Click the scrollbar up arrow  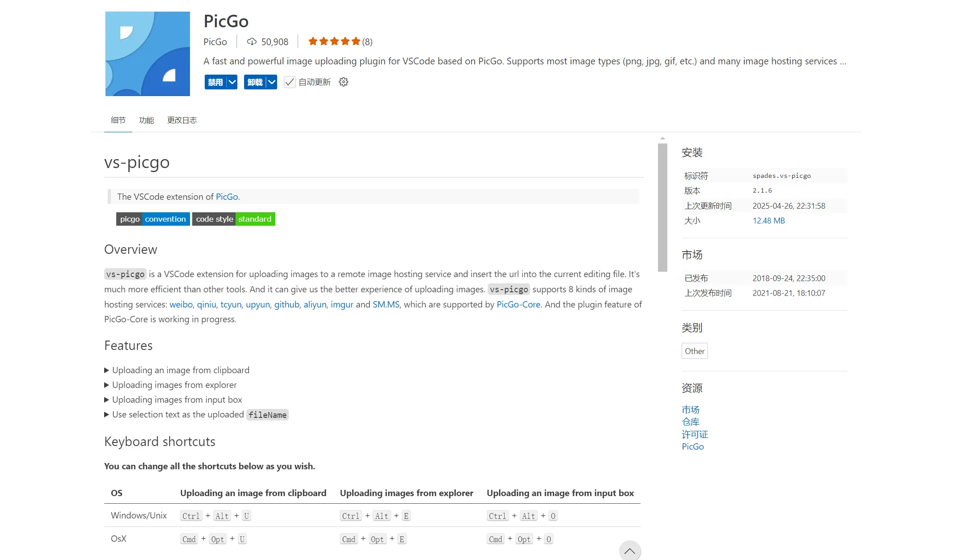pyautogui.click(x=662, y=139)
